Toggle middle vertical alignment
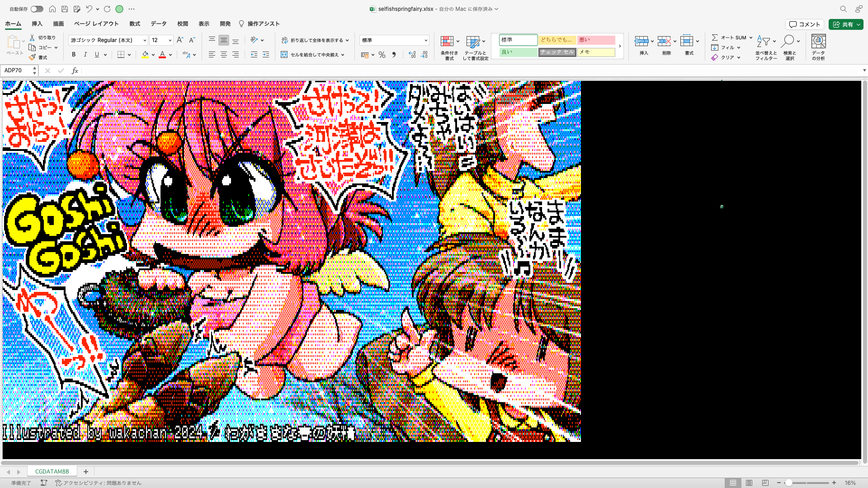This screenshot has height=488, width=868. tap(223, 40)
